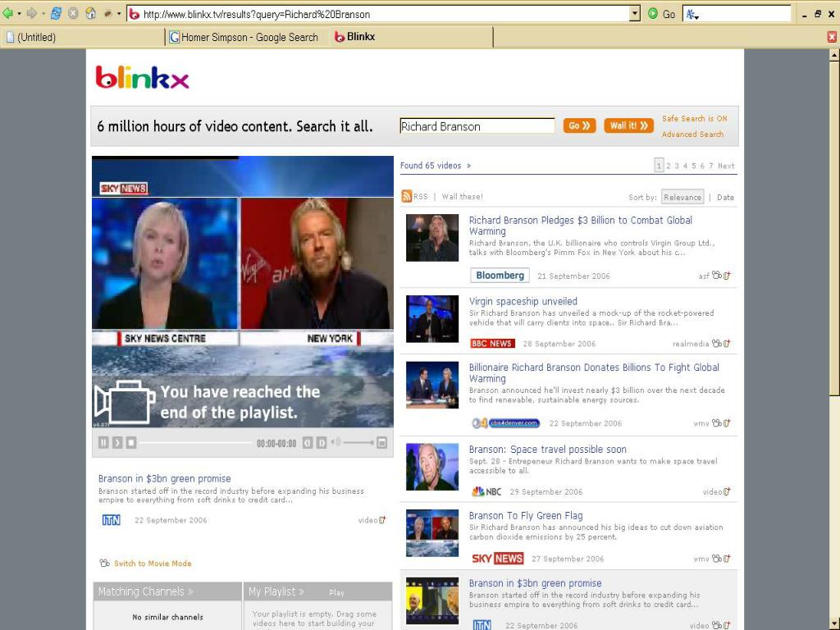Click the NBC source logo
This screenshot has width=840, height=630.
[486, 491]
